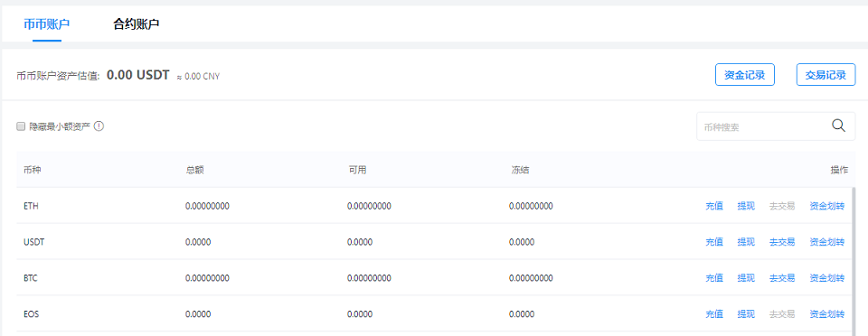Click 资金划转 in the USDT row
The image size is (868, 336).
pos(827,242)
